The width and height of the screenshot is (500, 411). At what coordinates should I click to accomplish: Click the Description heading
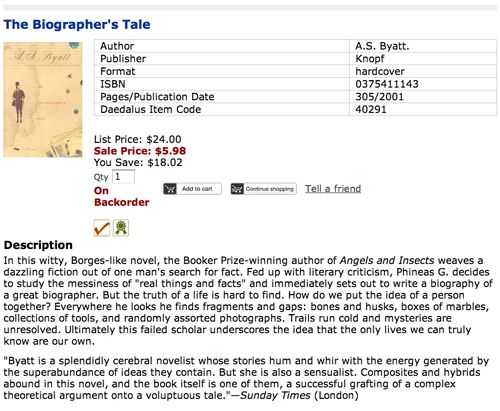coord(38,245)
